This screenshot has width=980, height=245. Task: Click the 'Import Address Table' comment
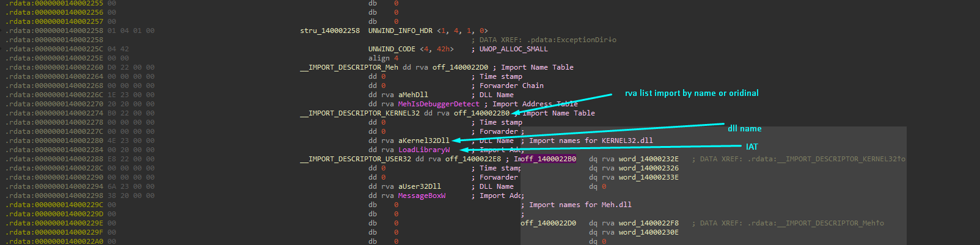pos(535,104)
